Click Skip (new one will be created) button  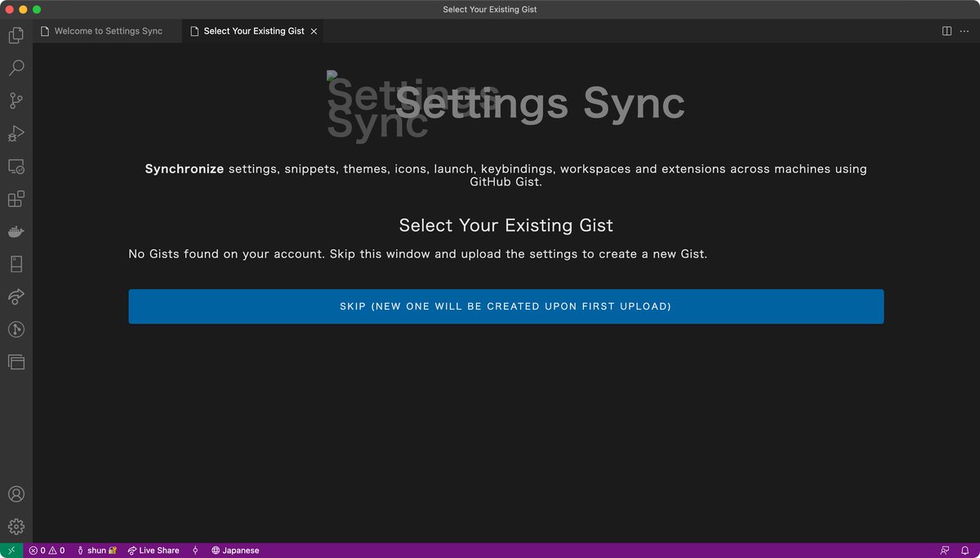point(506,306)
